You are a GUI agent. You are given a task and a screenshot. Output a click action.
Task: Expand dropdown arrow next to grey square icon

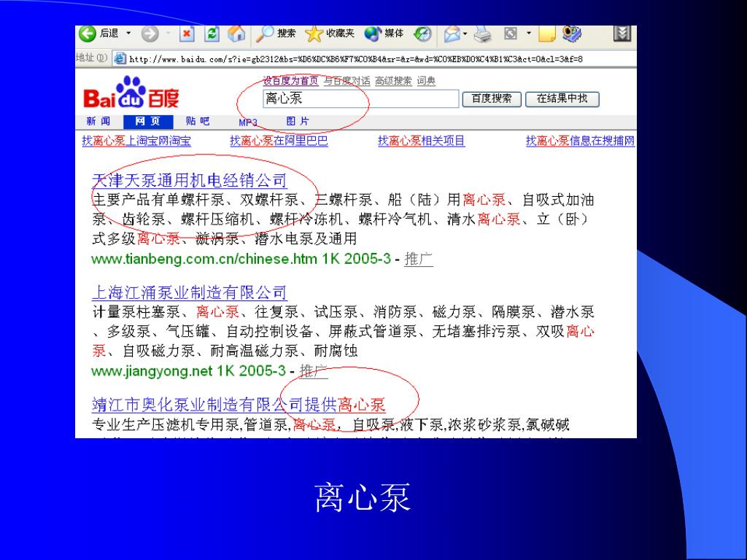[x=529, y=34]
